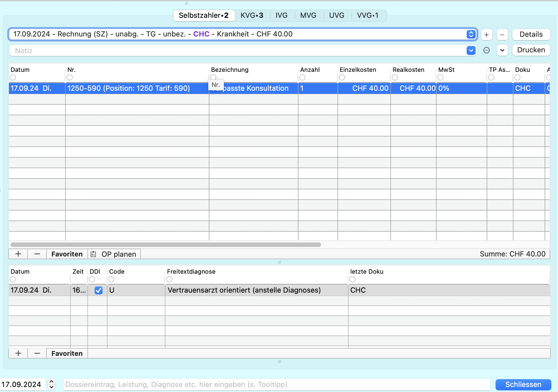Add a service row with the plus button
558x392 pixels.
pos(18,254)
